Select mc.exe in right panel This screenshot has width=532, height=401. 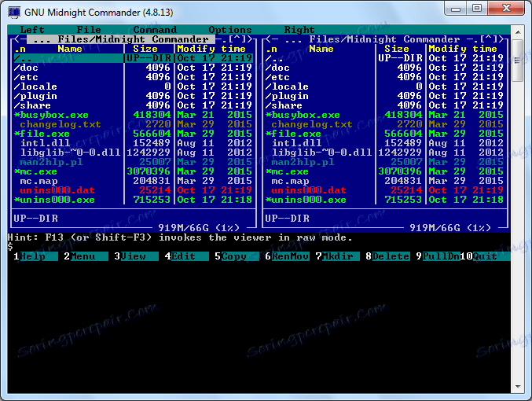click(x=385, y=171)
